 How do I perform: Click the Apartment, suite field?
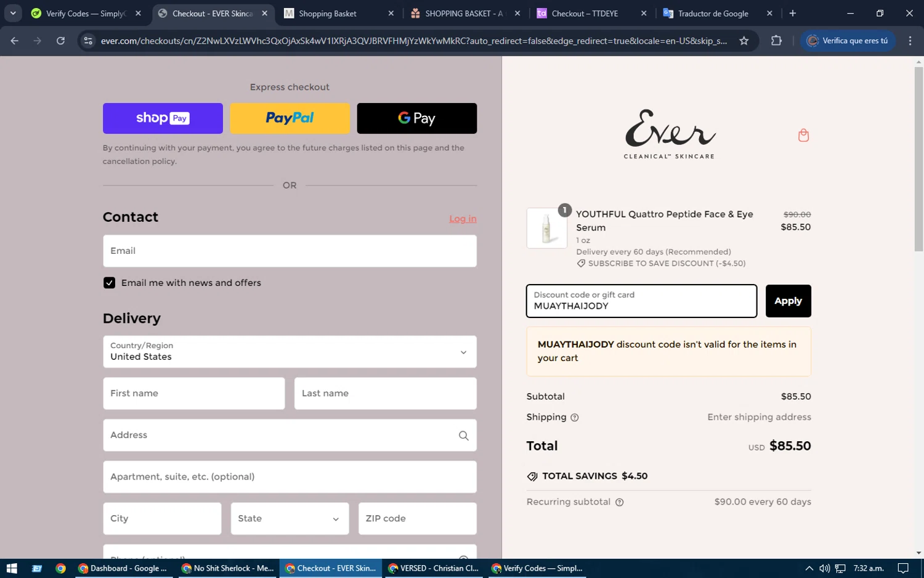click(290, 477)
